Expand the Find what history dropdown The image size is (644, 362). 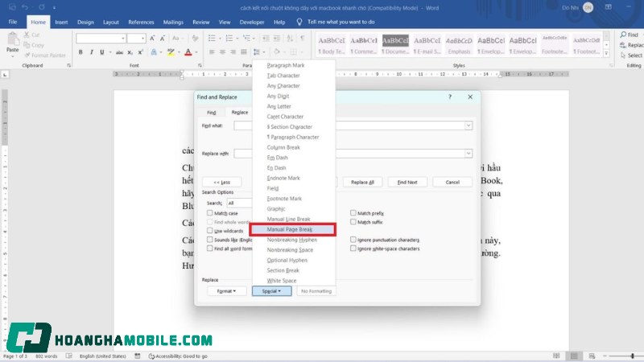coord(468,126)
